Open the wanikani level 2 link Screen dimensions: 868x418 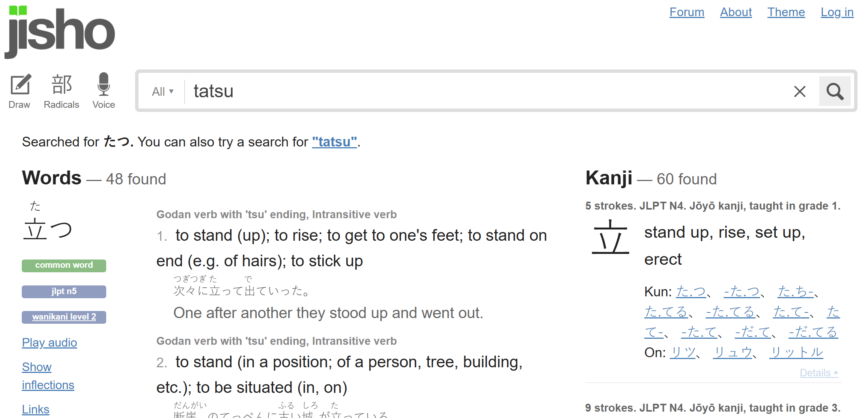pos(64,317)
